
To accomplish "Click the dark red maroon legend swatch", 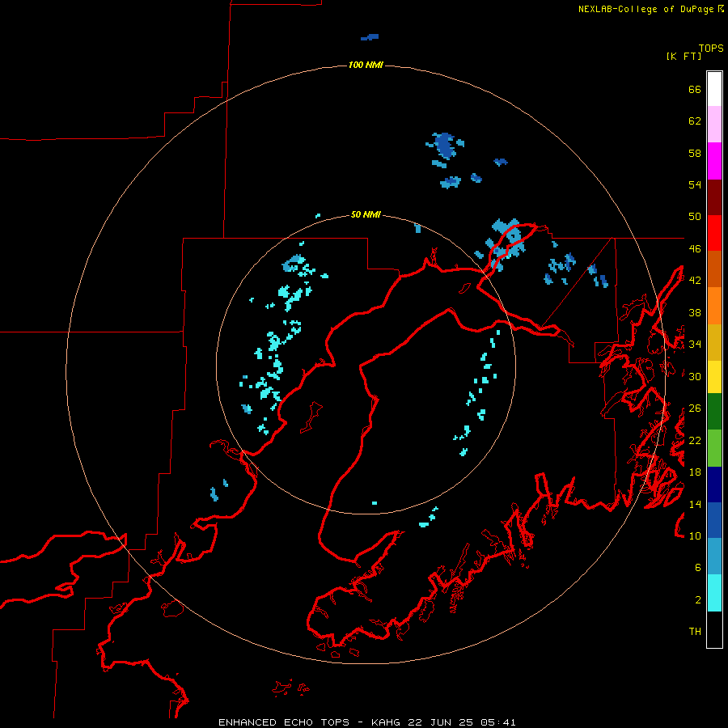I will (714, 197).
